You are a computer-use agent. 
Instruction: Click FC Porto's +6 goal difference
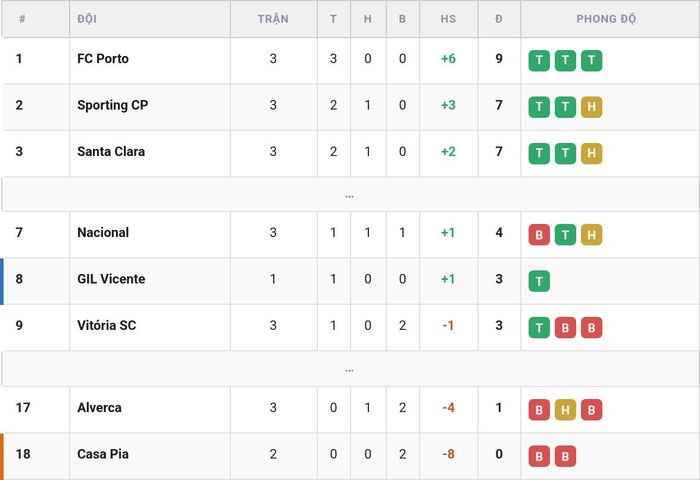(448, 58)
